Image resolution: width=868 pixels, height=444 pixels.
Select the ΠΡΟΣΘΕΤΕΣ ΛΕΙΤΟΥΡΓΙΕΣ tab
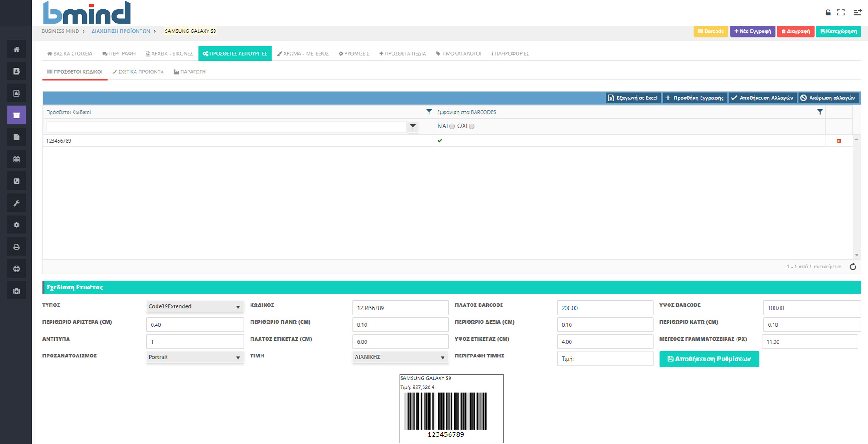pos(235,53)
